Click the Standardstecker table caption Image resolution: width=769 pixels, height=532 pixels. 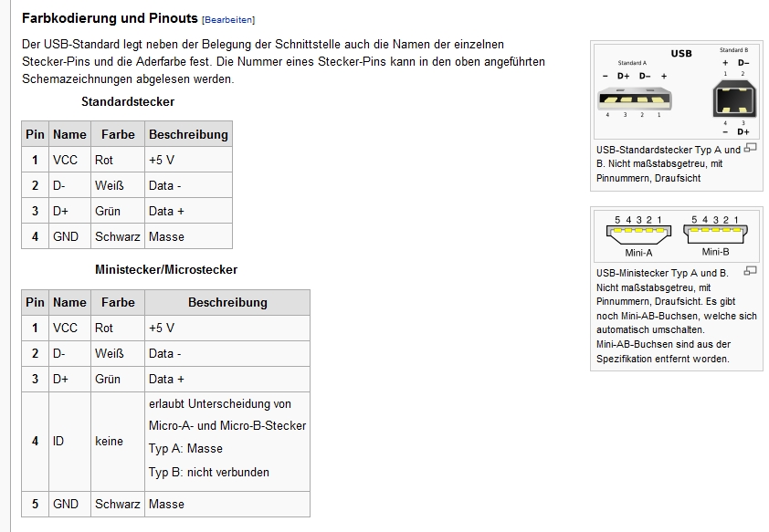(x=128, y=101)
